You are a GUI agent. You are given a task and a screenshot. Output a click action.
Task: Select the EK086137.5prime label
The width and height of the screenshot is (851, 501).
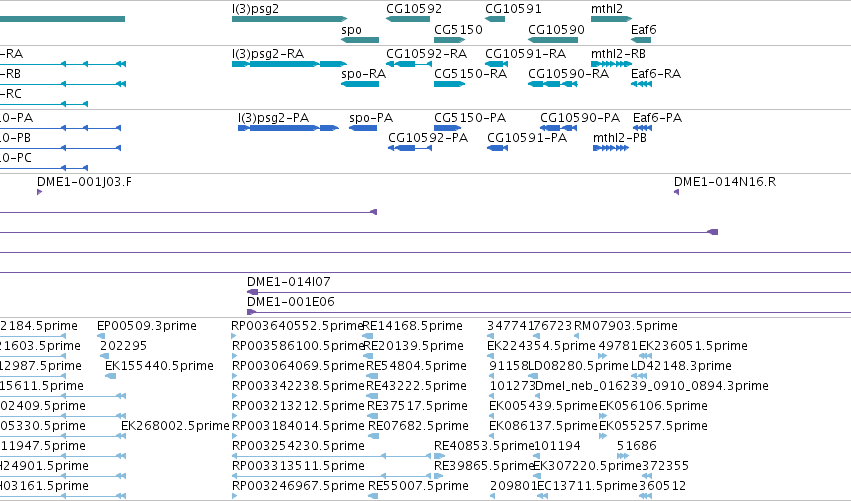coord(543,426)
